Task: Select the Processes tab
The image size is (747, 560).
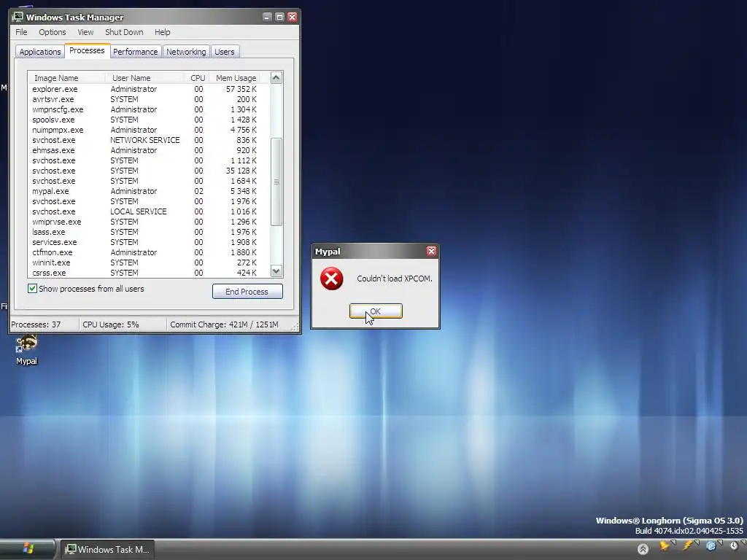Action: coord(87,50)
